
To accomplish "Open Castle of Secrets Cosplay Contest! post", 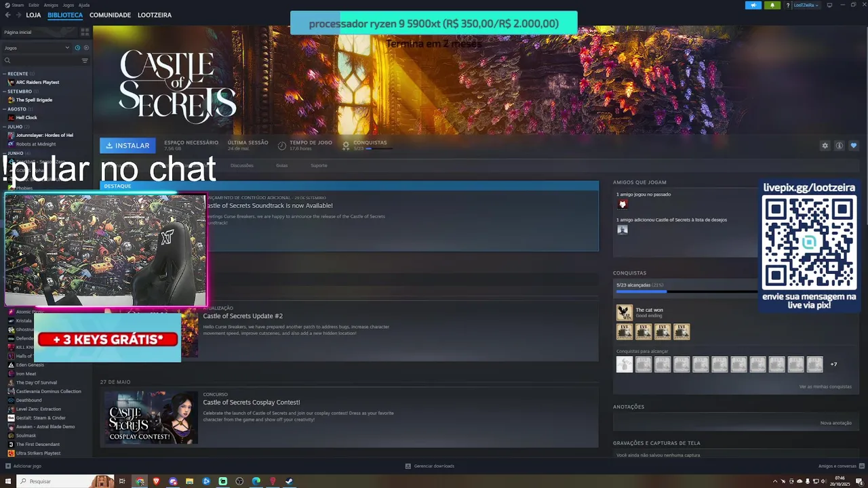I will 251,402.
